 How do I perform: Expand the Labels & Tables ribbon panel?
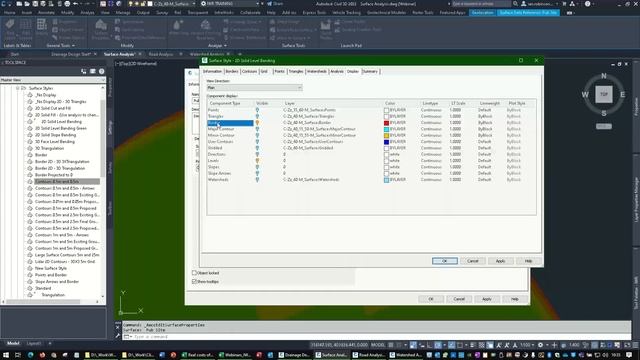(18, 46)
